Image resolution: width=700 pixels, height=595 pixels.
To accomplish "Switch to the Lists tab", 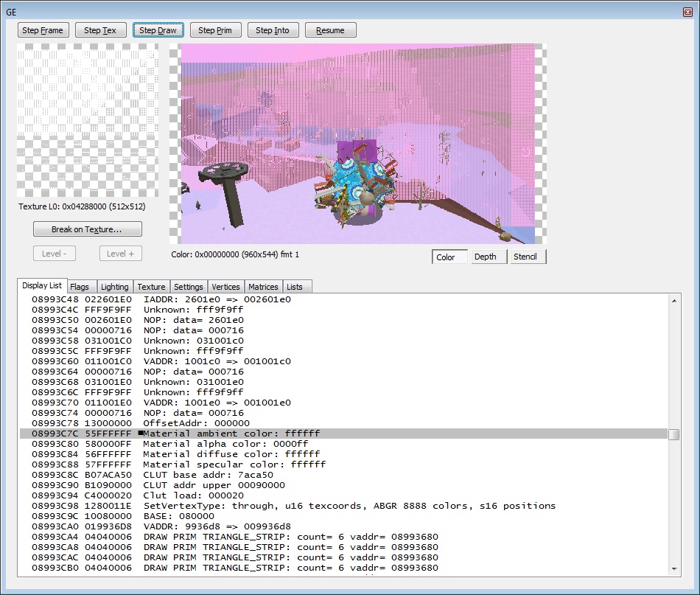I will (295, 287).
